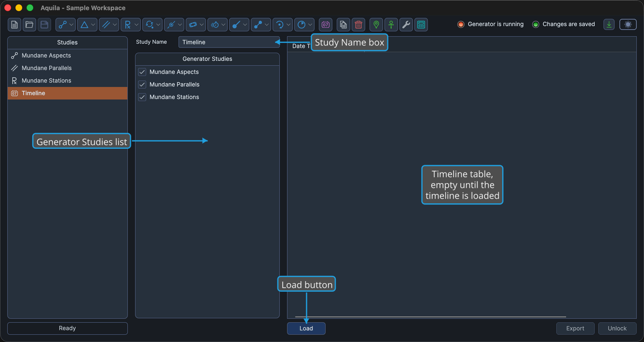
Task: Open the parallel lines toolbar dropdown
Action: click(x=109, y=25)
